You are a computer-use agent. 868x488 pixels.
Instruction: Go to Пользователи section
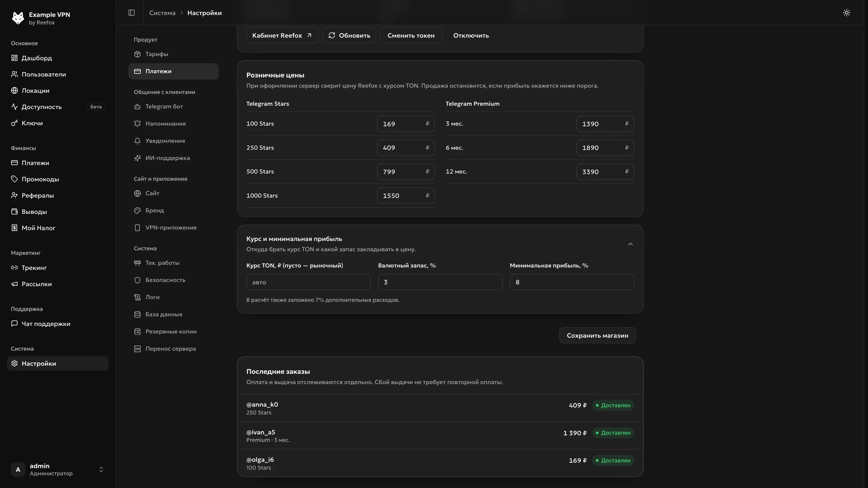coord(58,74)
